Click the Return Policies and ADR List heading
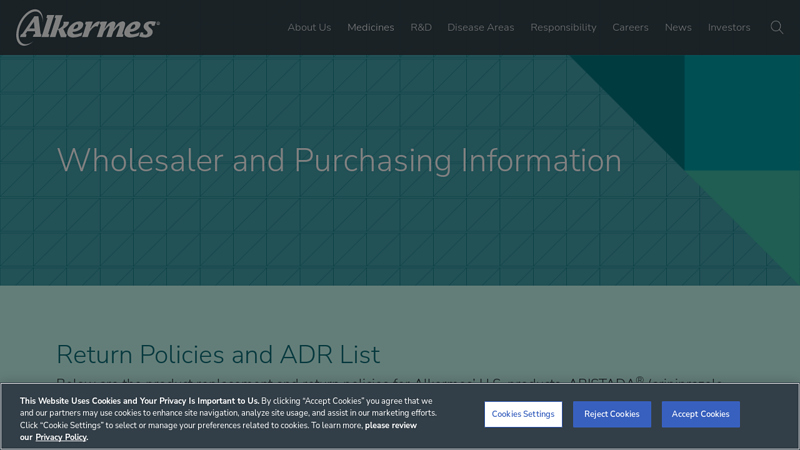Viewport: 800px width, 450px height. [218, 354]
